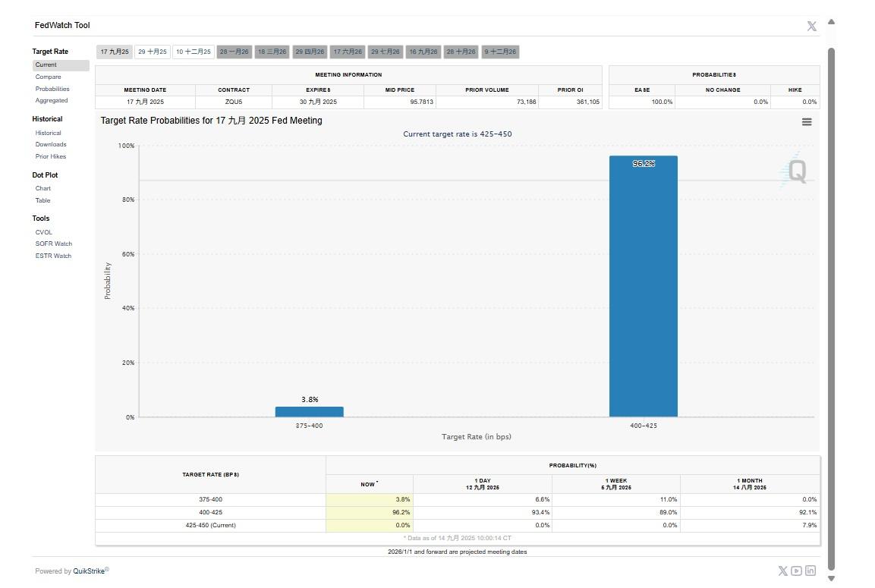This screenshot has width=875, height=588.
Task: Open the chart hamburger menu icon
Action: click(x=807, y=122)
